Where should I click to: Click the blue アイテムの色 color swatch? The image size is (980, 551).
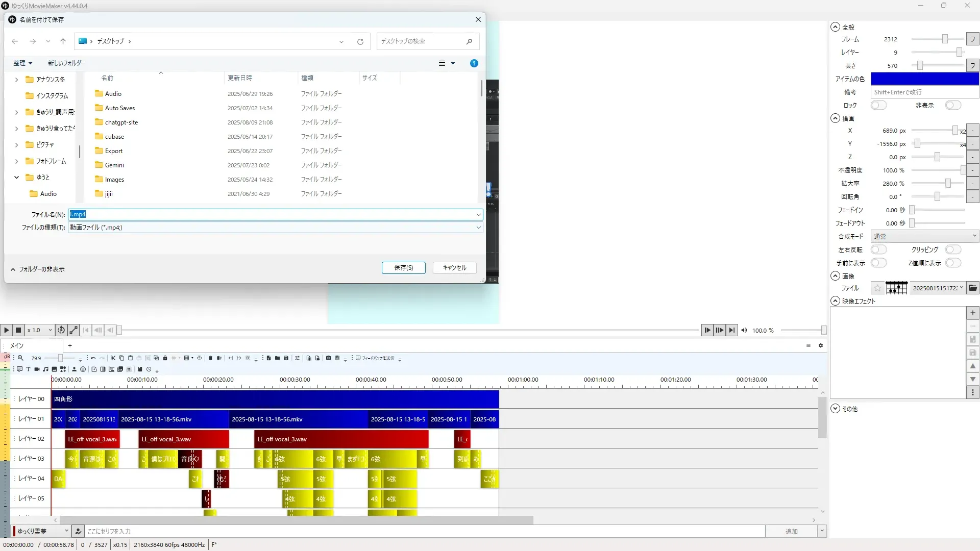(924, 79)
